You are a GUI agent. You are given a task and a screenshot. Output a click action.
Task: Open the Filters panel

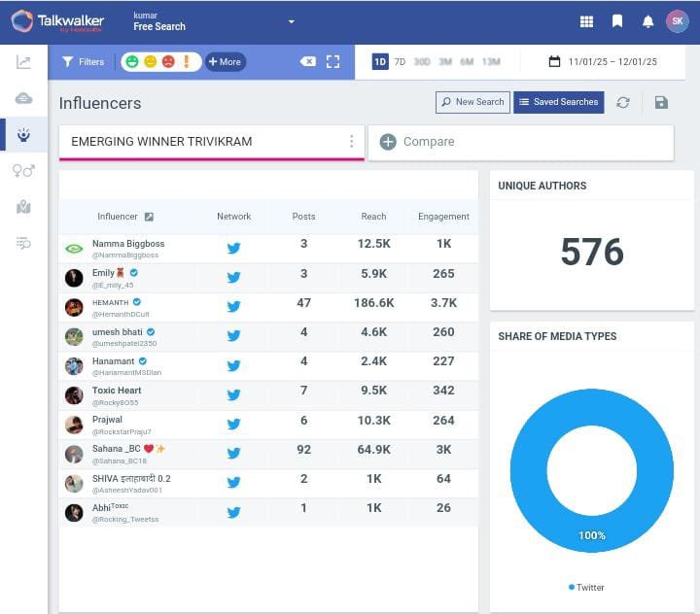tap(84, 61)
